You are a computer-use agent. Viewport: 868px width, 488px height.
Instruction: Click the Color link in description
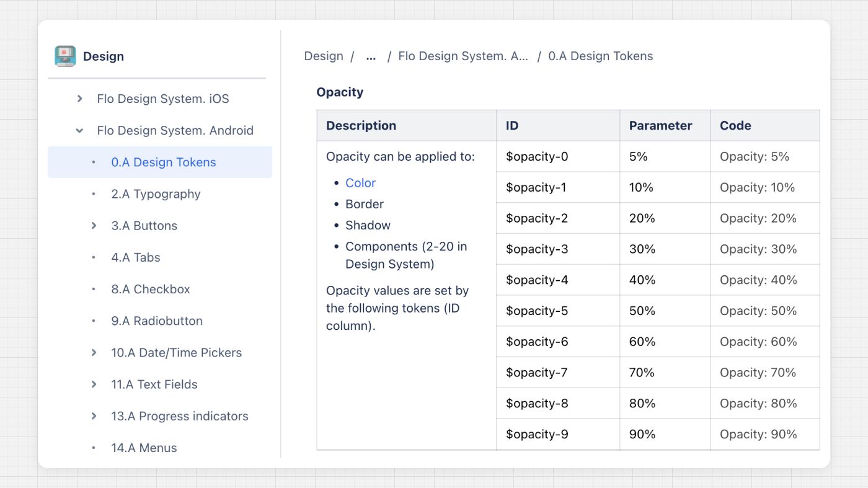pyautogui.click(x=360, y=183)
